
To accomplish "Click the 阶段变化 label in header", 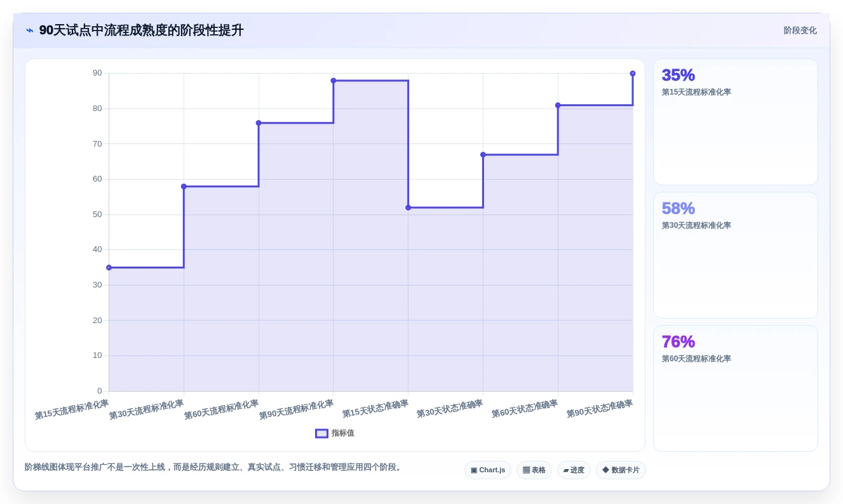I will point(800,30).
